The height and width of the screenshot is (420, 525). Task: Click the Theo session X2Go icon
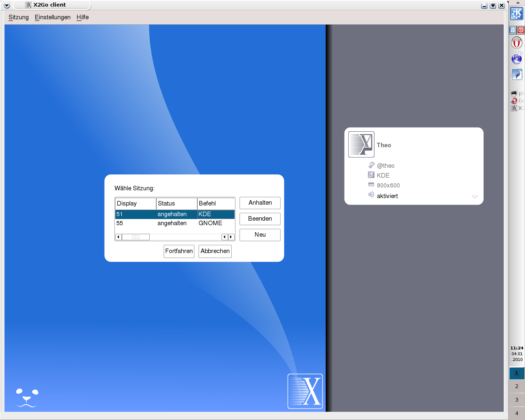click(361, 144)
